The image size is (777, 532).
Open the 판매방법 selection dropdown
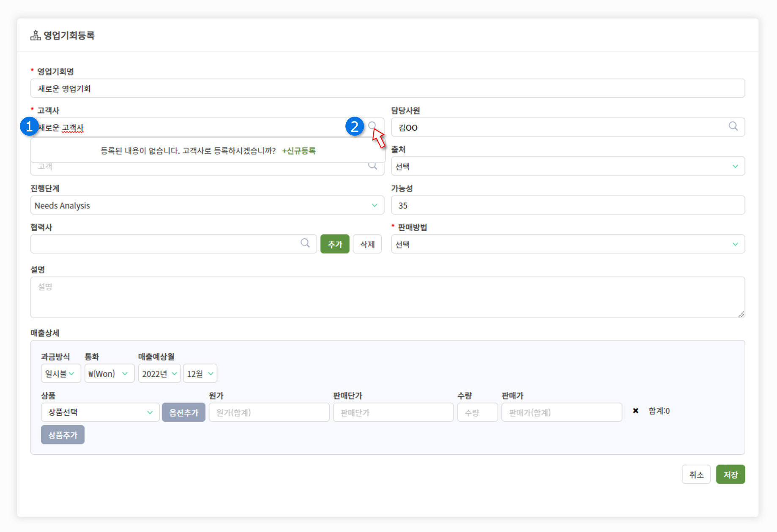point(567,244)
